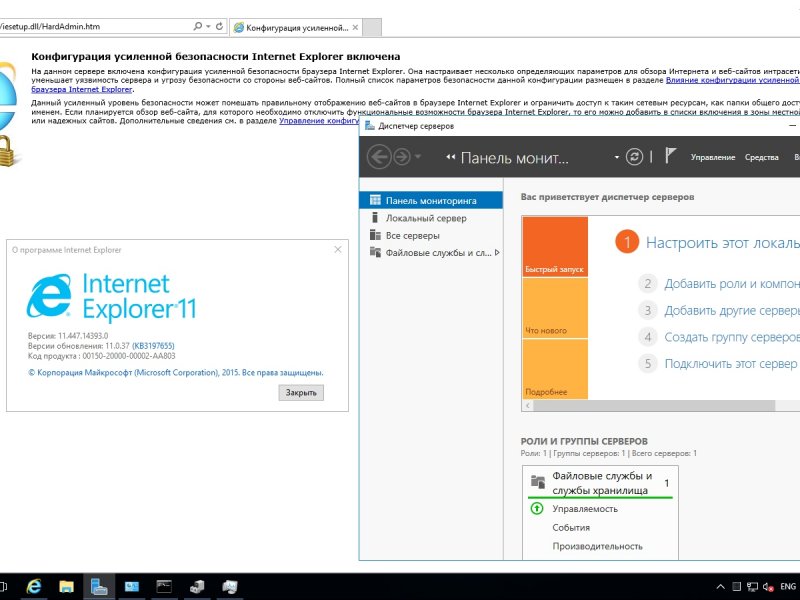800x600 pixels.
Task: Select Файловые службы in the sidebar
Action: point(431,253)
